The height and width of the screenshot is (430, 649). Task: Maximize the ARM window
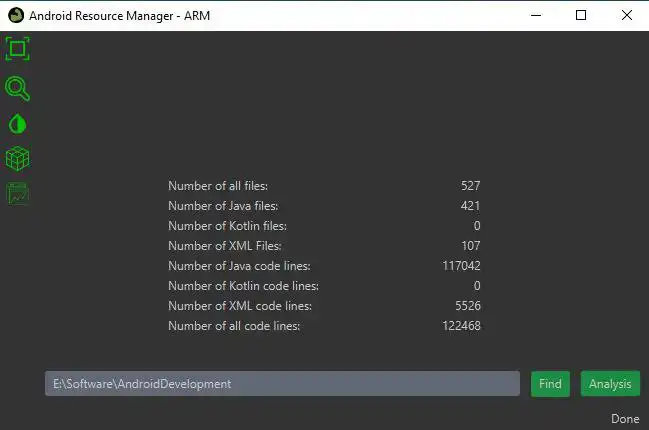(x=581, y=15)
